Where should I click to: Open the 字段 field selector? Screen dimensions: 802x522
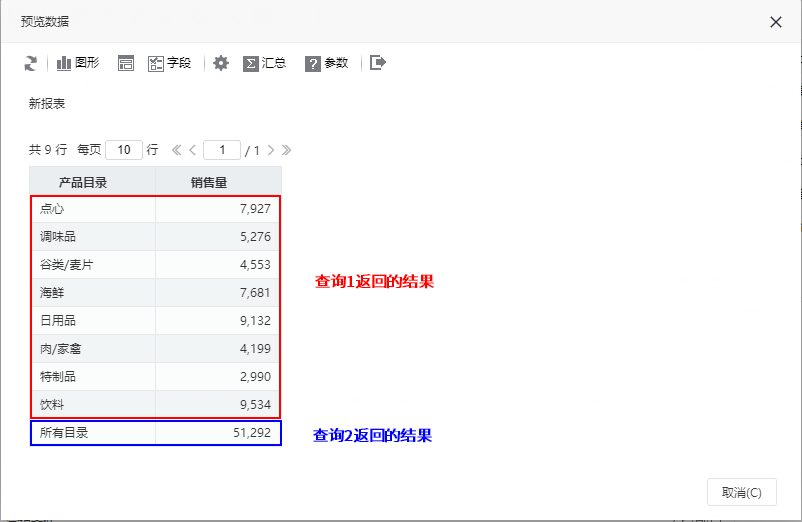[x=169, y=63]
